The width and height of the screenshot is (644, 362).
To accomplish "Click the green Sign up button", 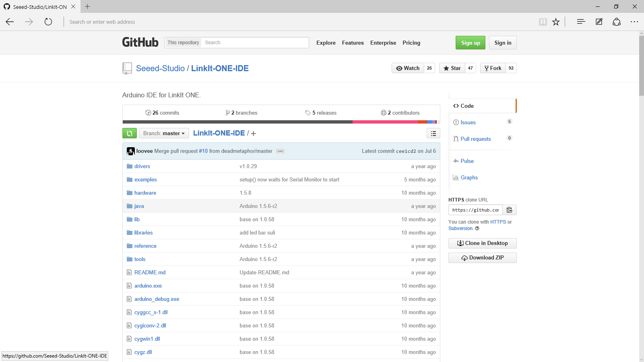I will (471, 43).
